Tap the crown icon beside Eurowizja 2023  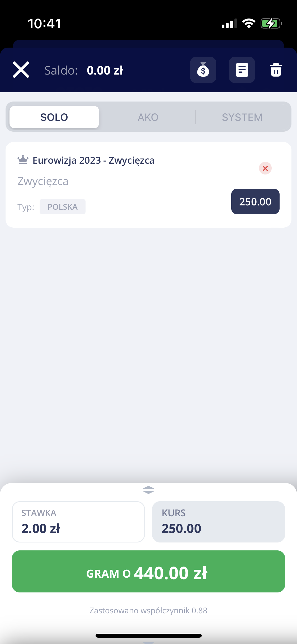point(23,160)
